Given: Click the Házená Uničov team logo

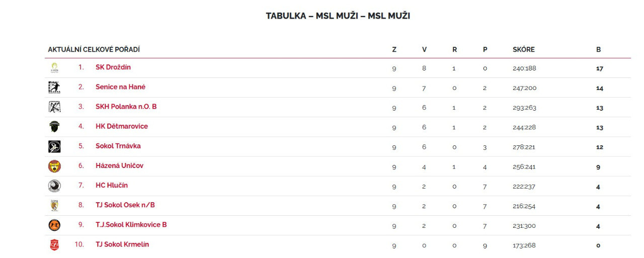Looking at the screenshot, I should coord(54,166).
